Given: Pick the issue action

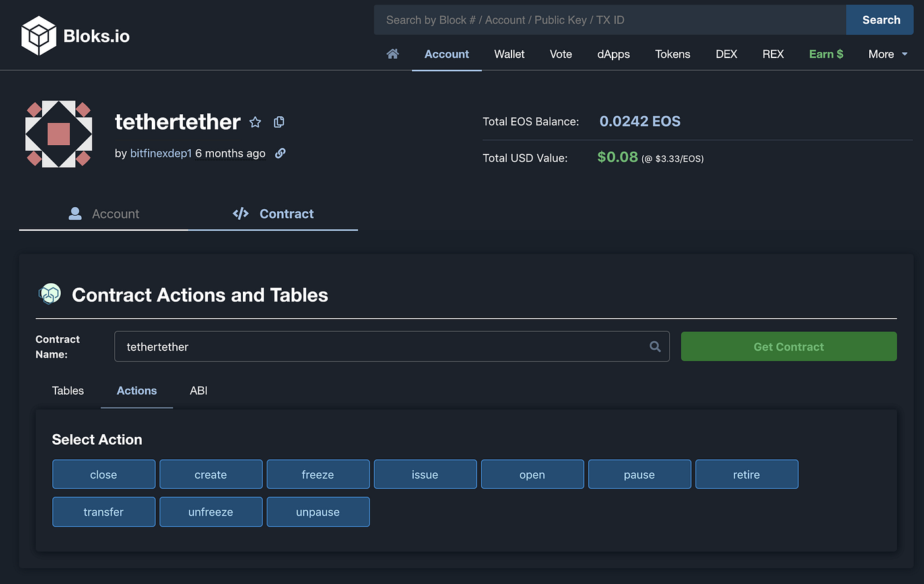Looking at the screenshot, I should click(425, 474).
